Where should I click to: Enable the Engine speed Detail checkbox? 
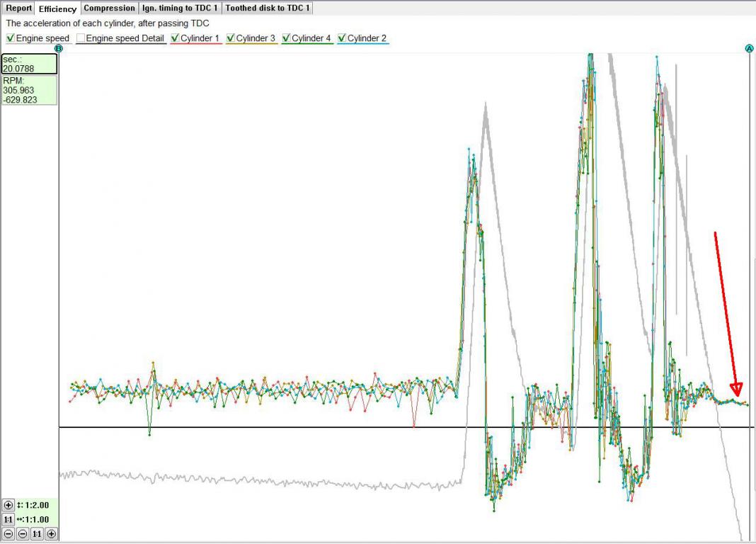(81, 38)
